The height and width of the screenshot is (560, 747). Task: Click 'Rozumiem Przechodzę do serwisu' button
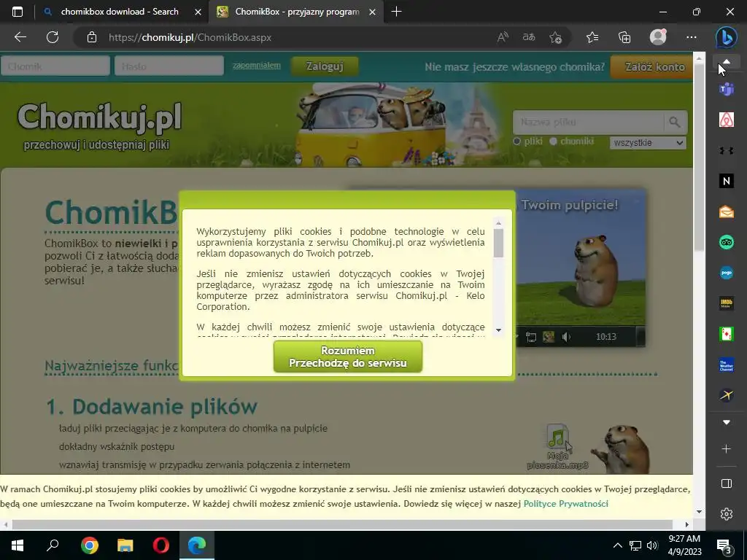pyautogui.click(x=348, y=357)
